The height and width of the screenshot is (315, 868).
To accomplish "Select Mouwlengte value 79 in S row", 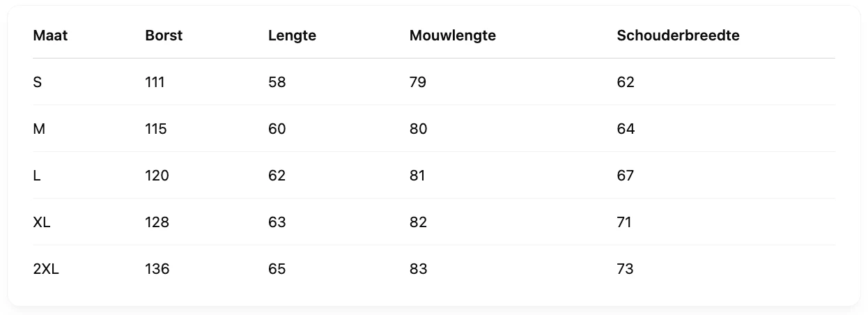I will pyautogui.click(x=418, y=82).
